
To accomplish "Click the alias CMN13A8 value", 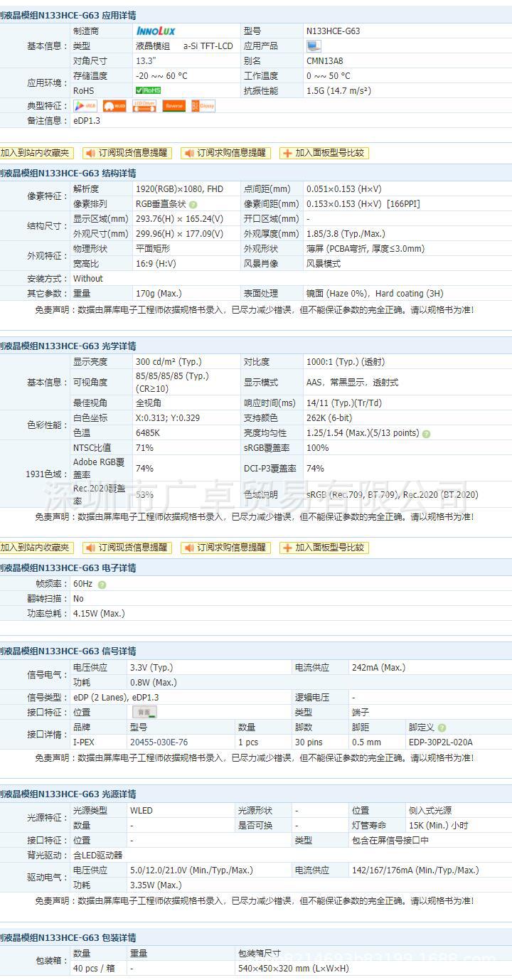I will [324, 61].
